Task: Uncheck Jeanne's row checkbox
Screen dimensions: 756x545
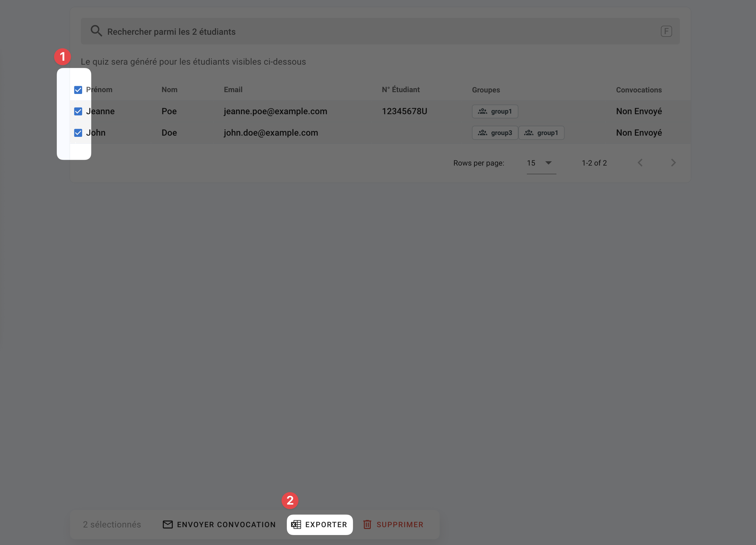Action: pyautogui.click(x=78, y=111)
